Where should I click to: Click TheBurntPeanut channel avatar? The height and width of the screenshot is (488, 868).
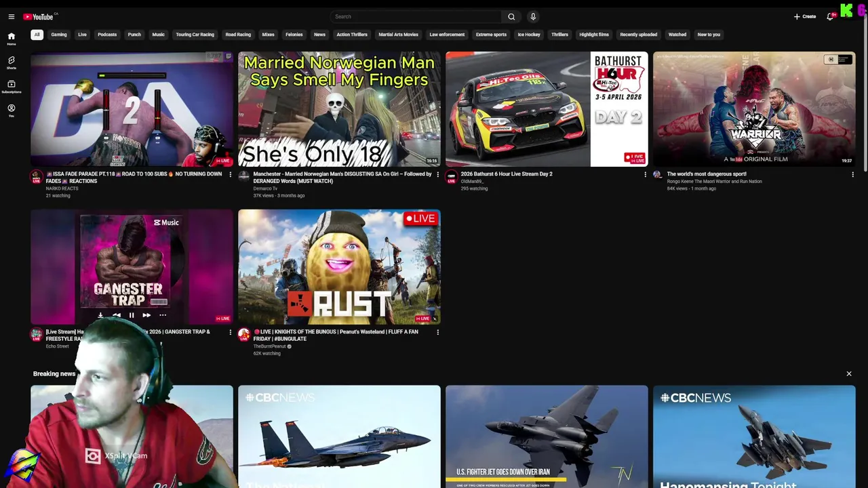244,334
